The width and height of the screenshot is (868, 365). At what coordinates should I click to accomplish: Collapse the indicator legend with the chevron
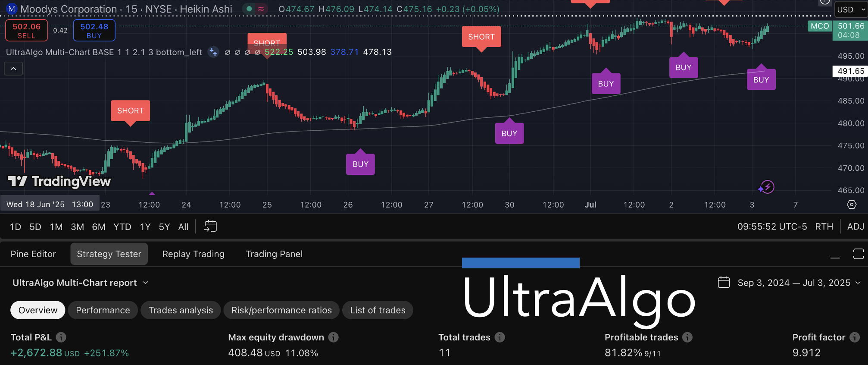13,69
